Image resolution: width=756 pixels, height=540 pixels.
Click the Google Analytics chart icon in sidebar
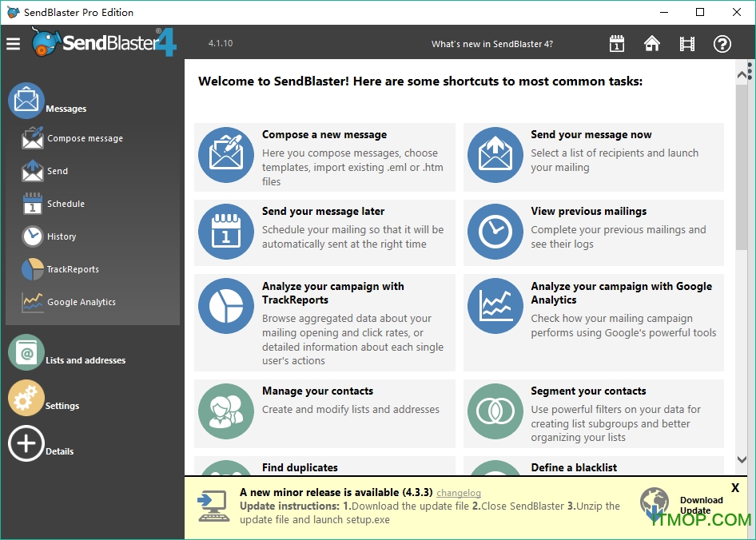click(x=33, y=302)
